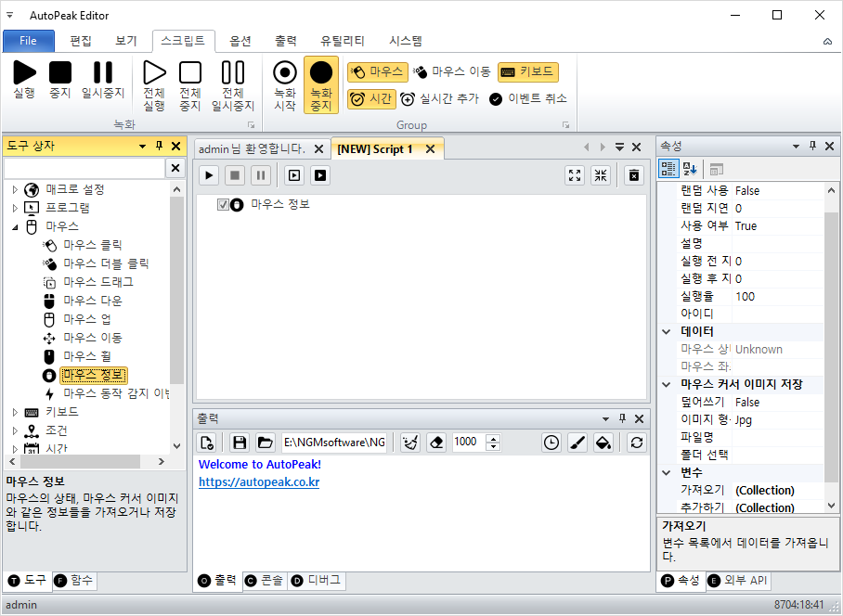The width and height of the screenshot is (843, 616).
Task: Toggle 마우스 recording option
Action: tap(378, 72)
